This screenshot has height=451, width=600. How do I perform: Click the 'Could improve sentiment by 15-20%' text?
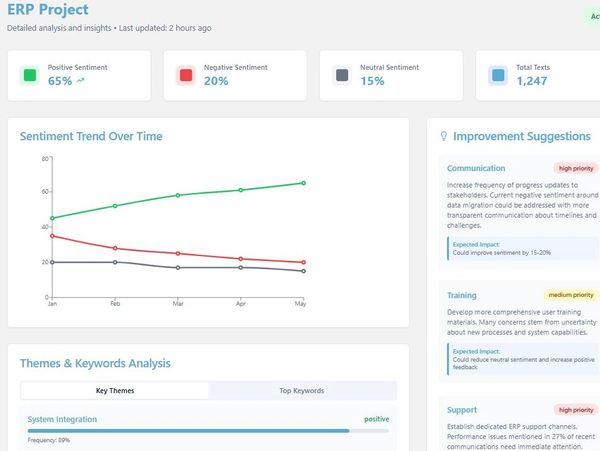[502, 253]
